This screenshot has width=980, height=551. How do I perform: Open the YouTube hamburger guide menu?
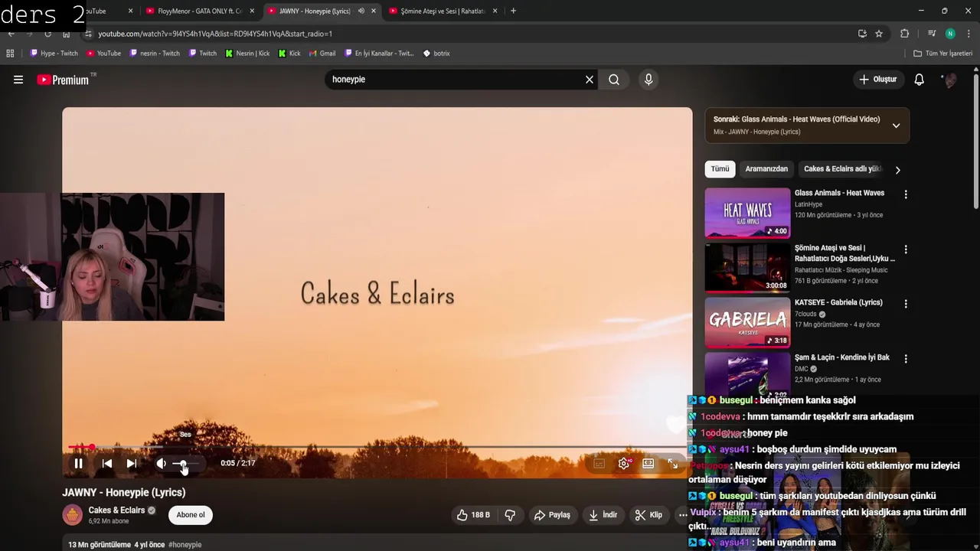pyautogui.click(x=18, y=80)
